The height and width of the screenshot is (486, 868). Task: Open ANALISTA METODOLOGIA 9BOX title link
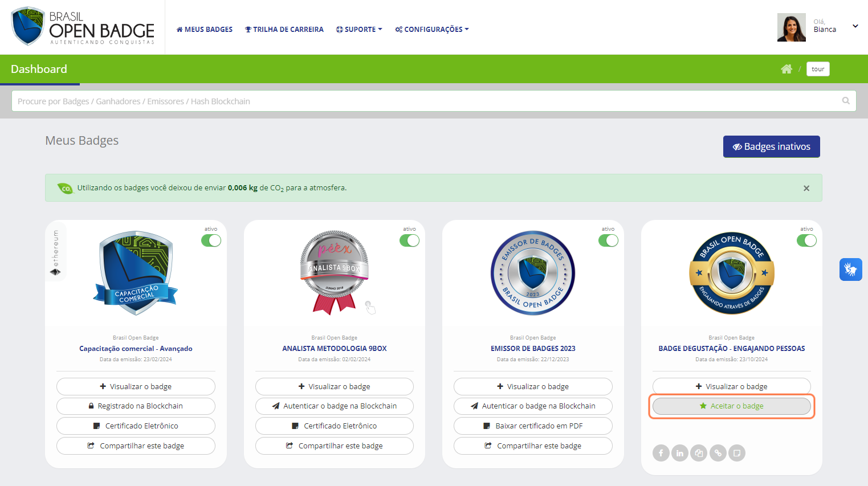coord(335,349)
